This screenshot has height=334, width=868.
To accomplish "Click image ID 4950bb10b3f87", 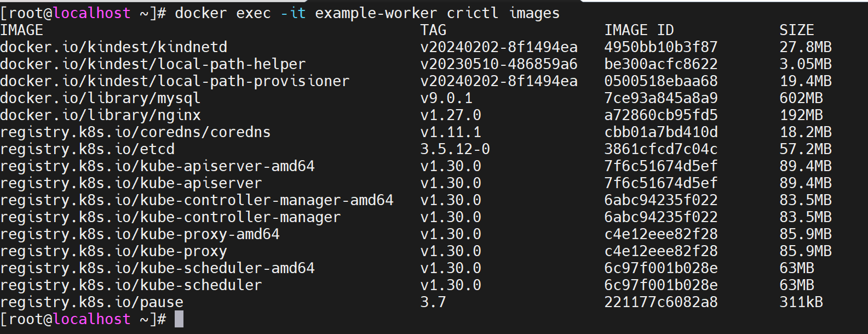I will (660, 47).
